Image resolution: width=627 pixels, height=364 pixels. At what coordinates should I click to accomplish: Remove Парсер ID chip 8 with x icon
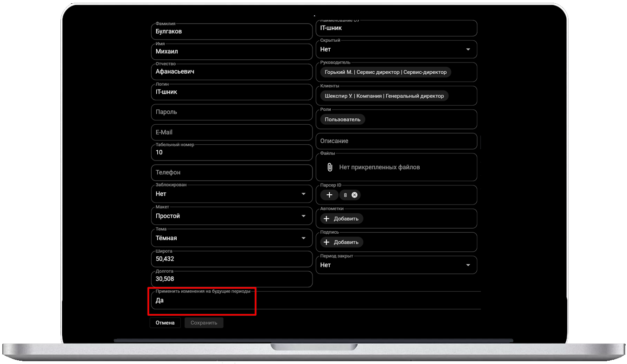point(354,195)
